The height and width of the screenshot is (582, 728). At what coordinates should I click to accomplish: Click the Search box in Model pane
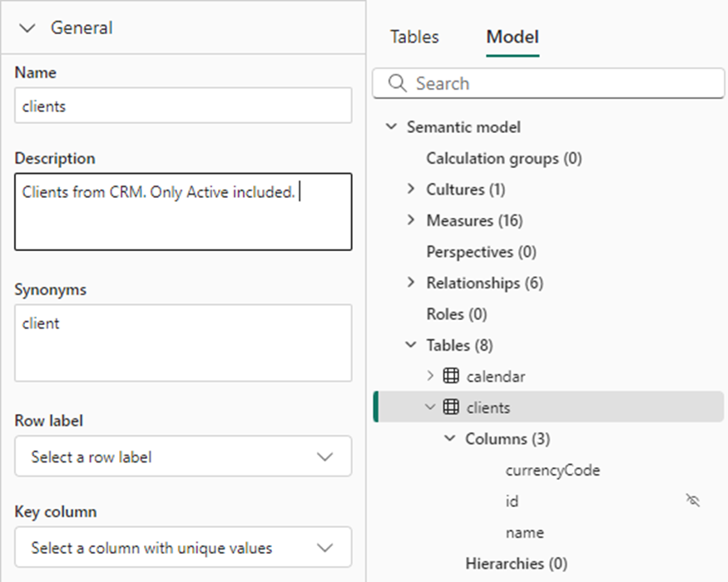[x=557, y=83]
